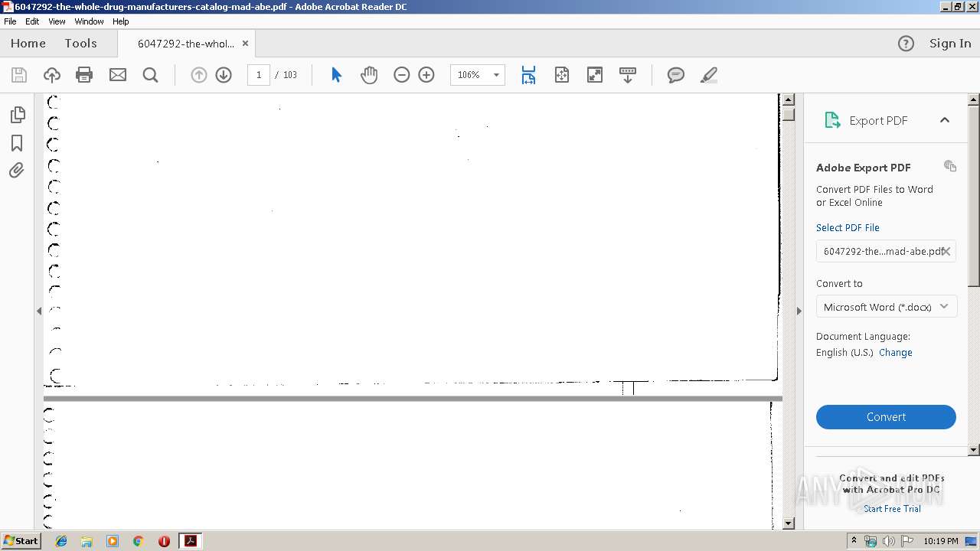
Task: Switch to the Tools tab
Action: click(x=80, y=44)
